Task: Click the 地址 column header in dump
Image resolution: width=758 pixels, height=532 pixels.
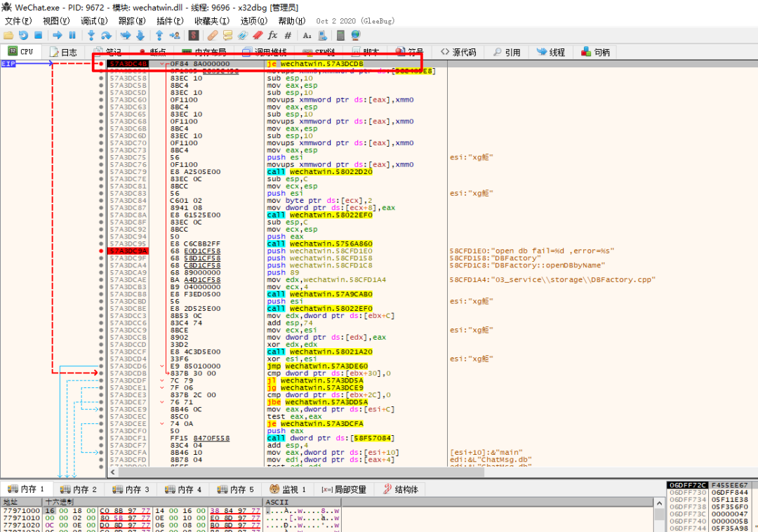Action: pos(22,503)
